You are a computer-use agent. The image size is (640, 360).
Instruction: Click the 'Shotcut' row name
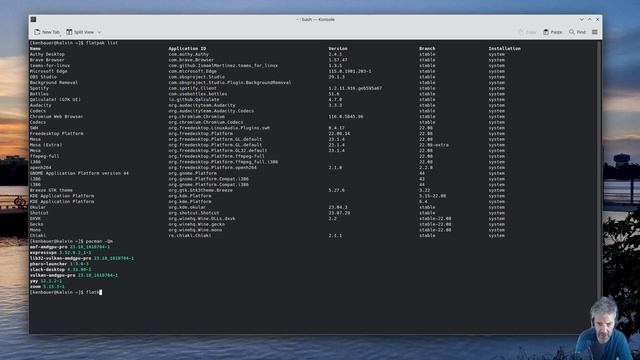[x=39, y=213]
